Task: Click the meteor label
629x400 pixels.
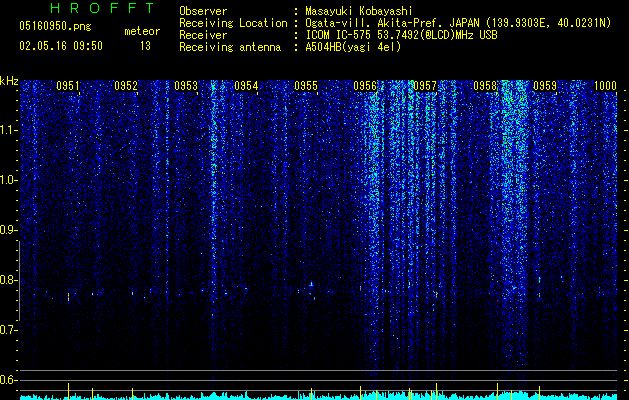Action: (142, 31)
